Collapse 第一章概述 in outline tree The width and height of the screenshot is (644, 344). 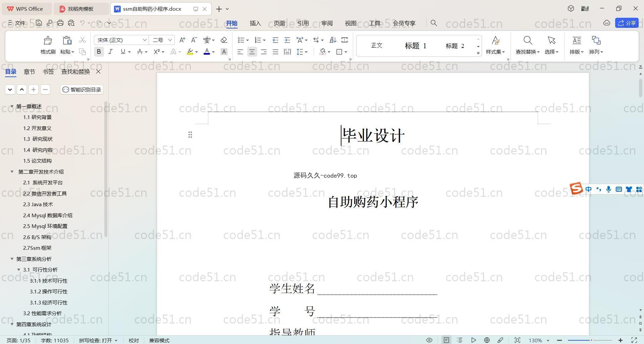click(x=12, y=106)
